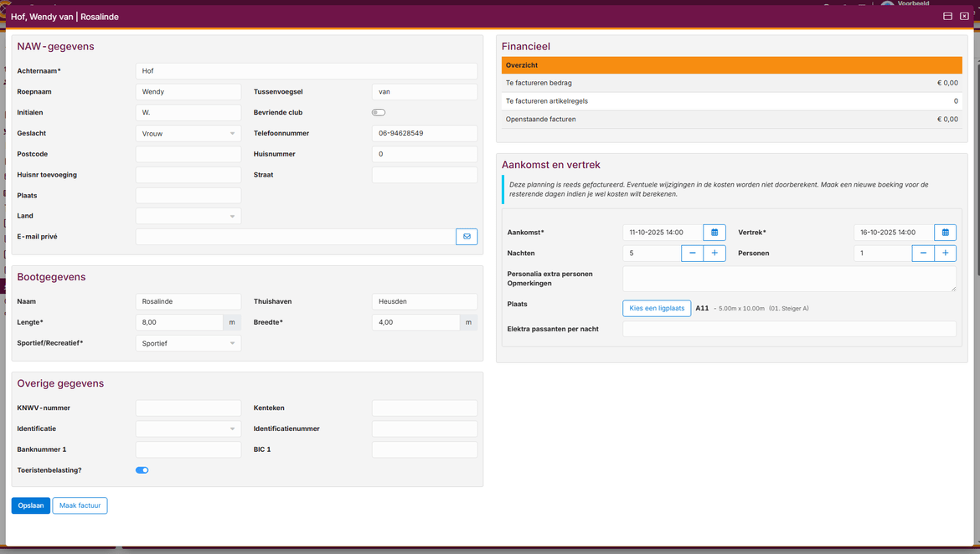Enable the Bevriende club toggle
The height and width of the screenshot is (554, 980).
(378, 111)
